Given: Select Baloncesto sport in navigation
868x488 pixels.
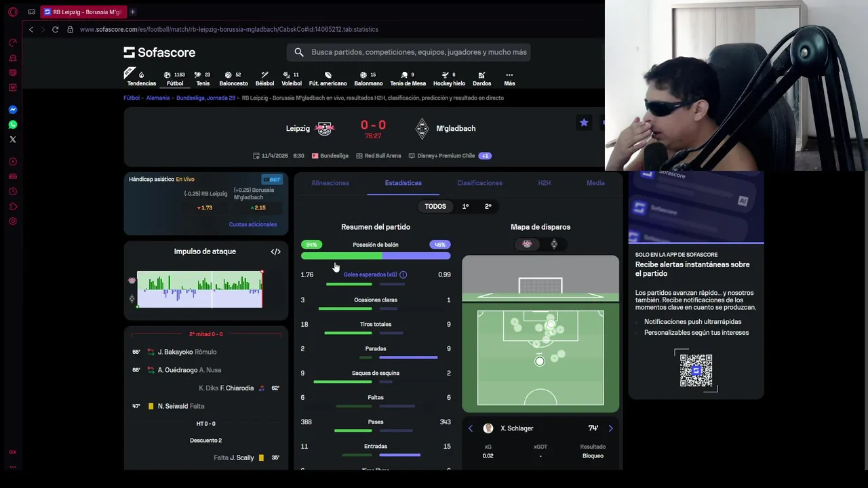Looking at the screenshot, I should point(233,79).
